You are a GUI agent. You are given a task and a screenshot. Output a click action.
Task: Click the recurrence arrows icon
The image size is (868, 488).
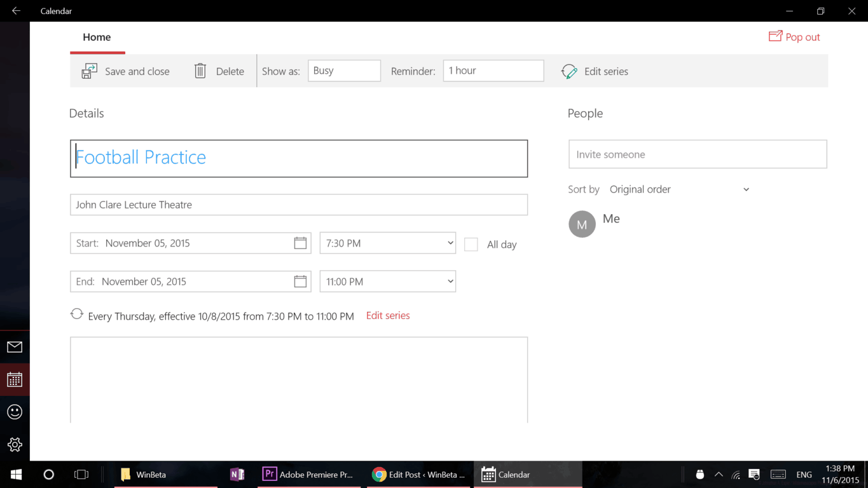(77, 314)
